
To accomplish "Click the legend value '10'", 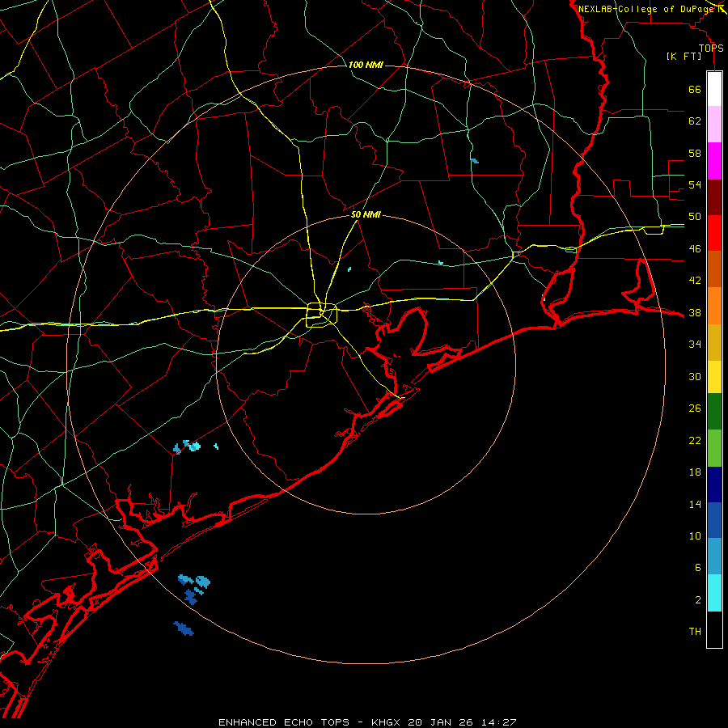I will click(x=695, y=535).
